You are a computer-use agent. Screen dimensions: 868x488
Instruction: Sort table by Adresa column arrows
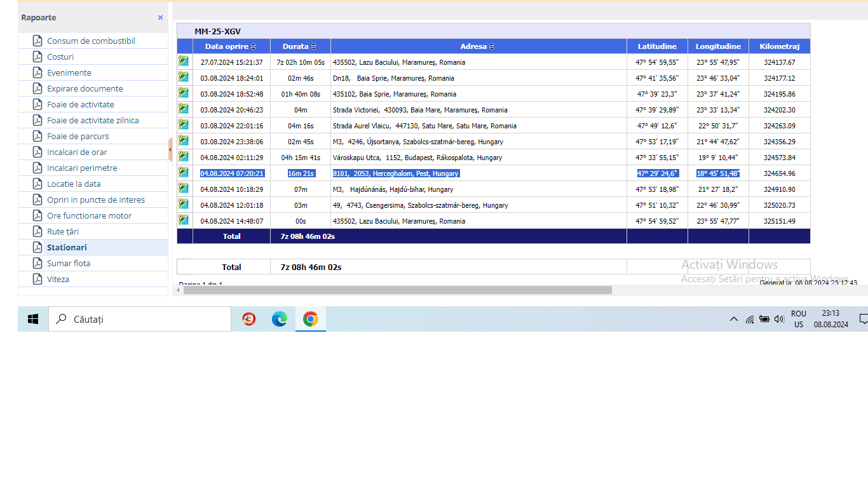(492, 46)
